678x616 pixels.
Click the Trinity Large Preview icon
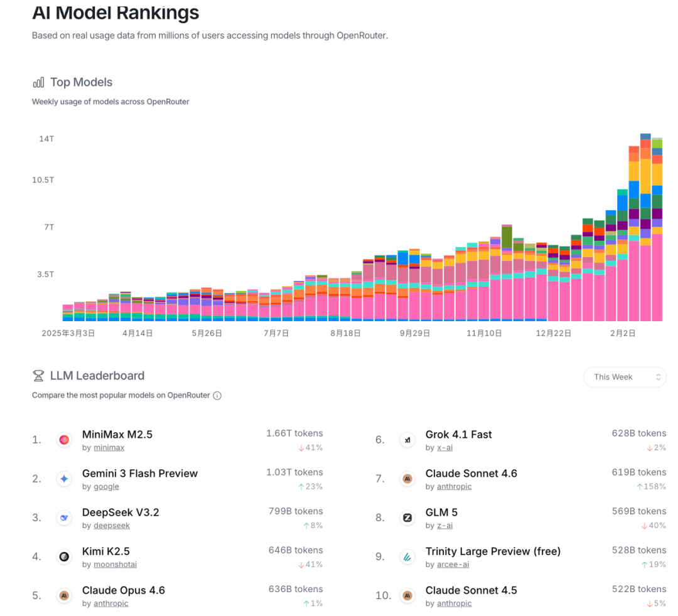407,557
